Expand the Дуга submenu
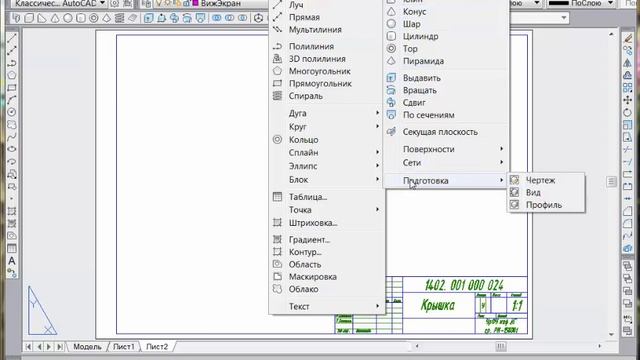Screen dimensions: 640x360 (327, 113)
